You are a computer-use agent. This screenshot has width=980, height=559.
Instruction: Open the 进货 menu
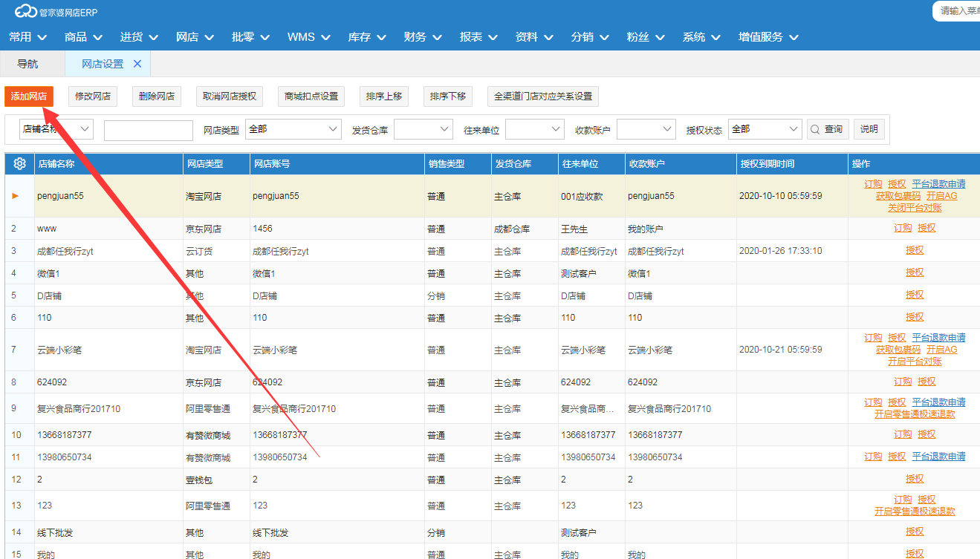140,37
